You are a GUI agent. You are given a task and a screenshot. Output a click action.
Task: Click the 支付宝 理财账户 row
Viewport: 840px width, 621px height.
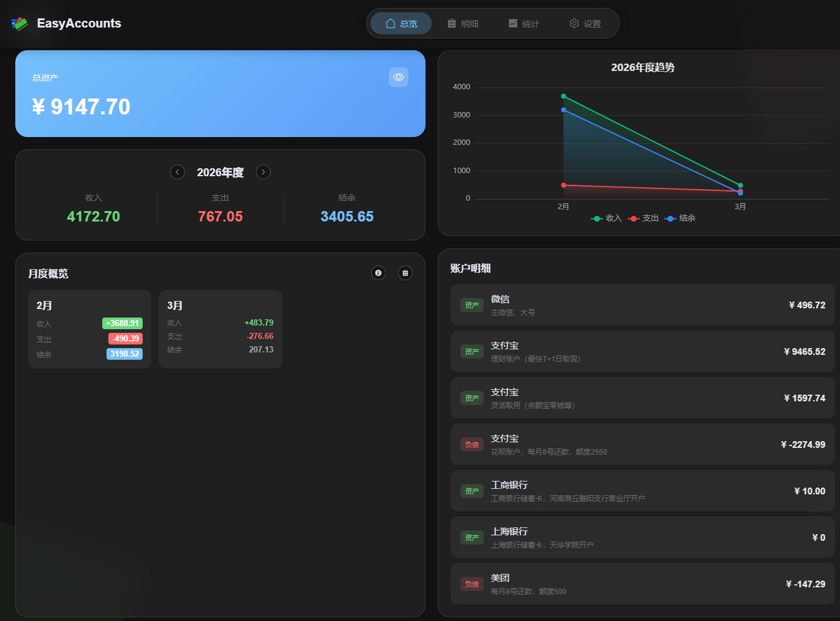[x=642, y=351]
